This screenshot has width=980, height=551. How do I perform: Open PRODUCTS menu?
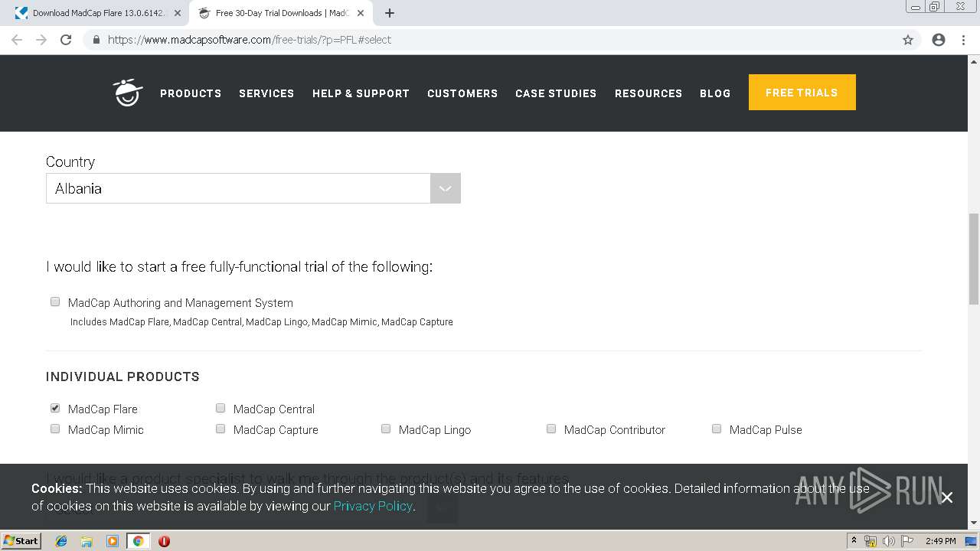coord(191,93)
